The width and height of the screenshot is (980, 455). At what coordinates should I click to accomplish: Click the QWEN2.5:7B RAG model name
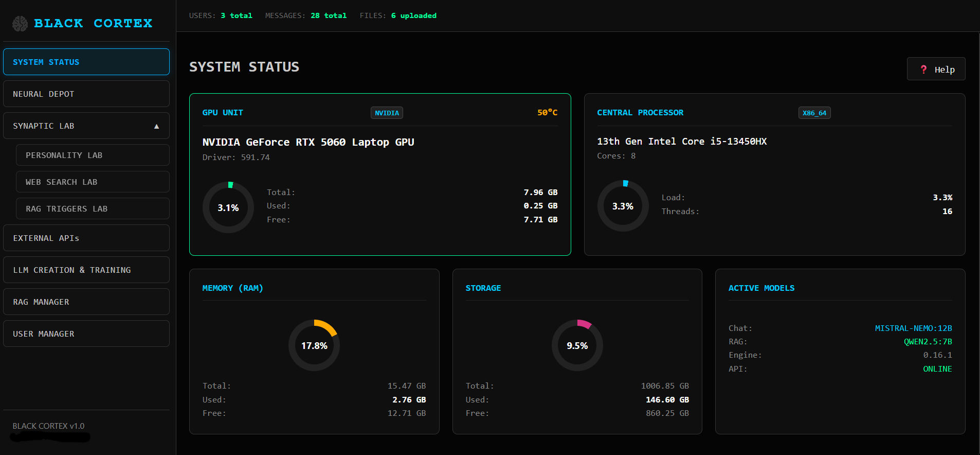(x=928, y=342)
